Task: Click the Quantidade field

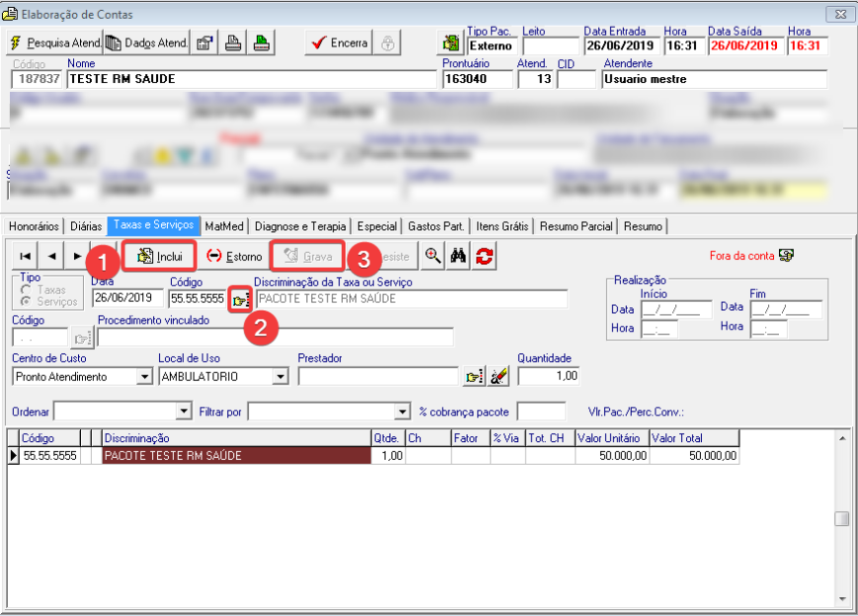Action: 548,376
